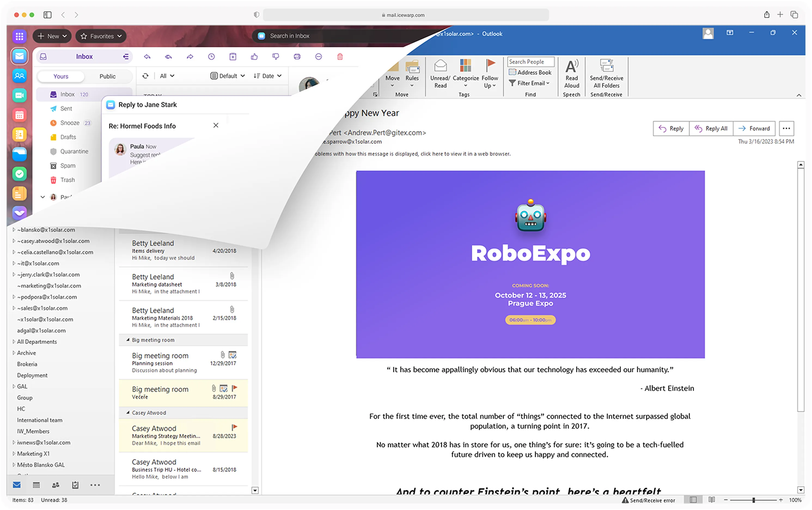Open the Calendar icon in left sidebar
Viewport: 812px width, 510px height.
pos(20,115)
